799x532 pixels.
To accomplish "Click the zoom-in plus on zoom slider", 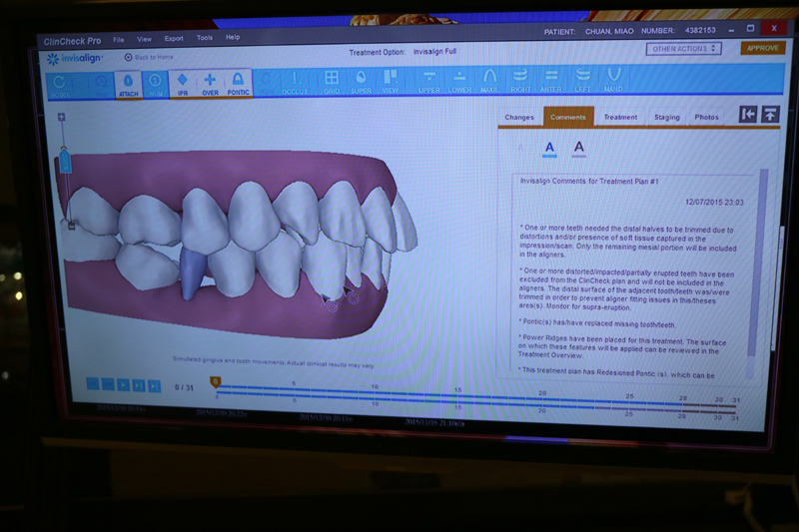I will click(61, 117).
